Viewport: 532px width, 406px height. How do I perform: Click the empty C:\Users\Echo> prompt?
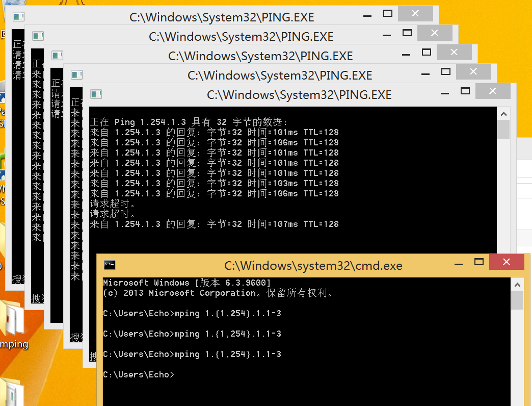(x=139, y=374)
